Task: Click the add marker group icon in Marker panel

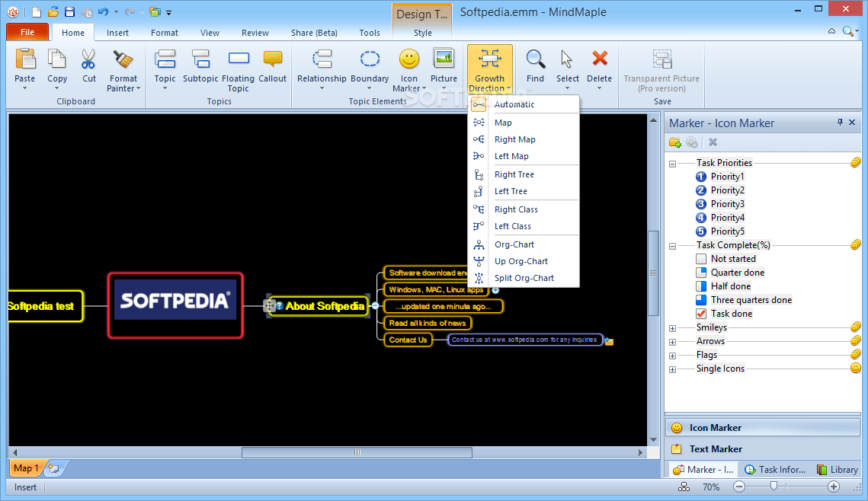Action: tap(674, 142)
